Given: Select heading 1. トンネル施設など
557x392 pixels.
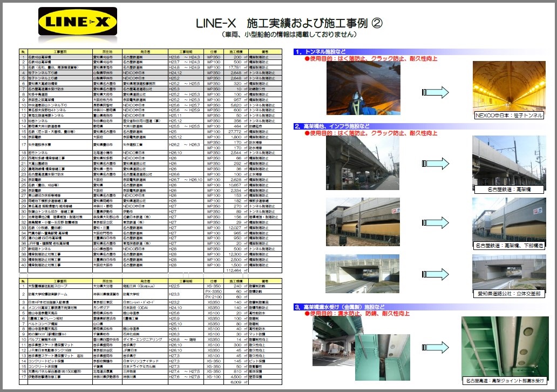Looking at the screenshot, I should pyautogui.click(x=321, y=52).
